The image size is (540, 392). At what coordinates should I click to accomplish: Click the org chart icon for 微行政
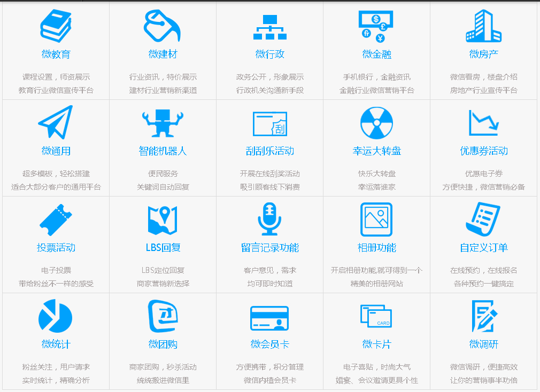tap(269, 27)
